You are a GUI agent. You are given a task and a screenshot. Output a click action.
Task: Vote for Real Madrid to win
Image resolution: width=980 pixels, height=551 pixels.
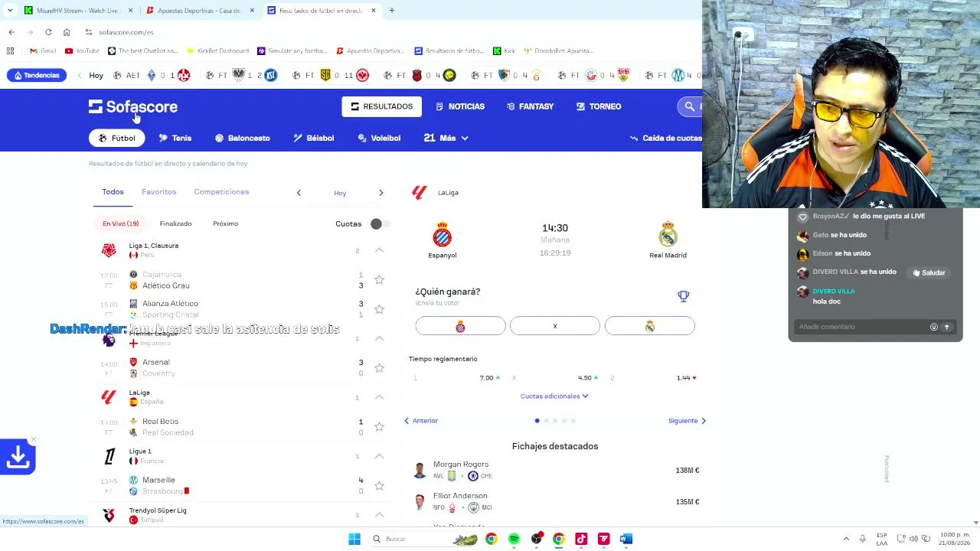[649, 327]
